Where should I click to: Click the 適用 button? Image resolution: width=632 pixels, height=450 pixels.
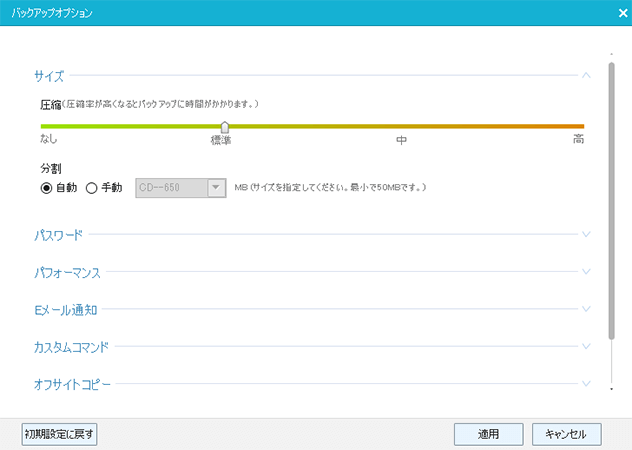pos(488,434)
